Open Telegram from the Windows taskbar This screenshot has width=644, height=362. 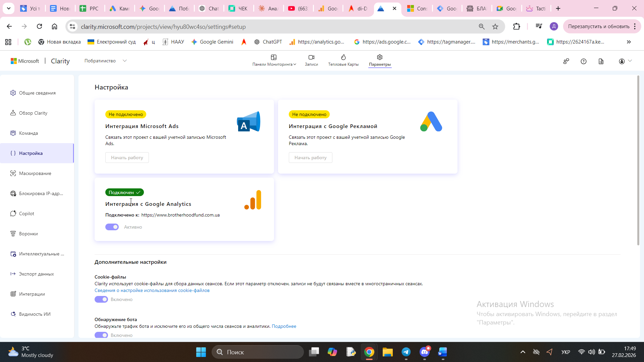point(406,352)
